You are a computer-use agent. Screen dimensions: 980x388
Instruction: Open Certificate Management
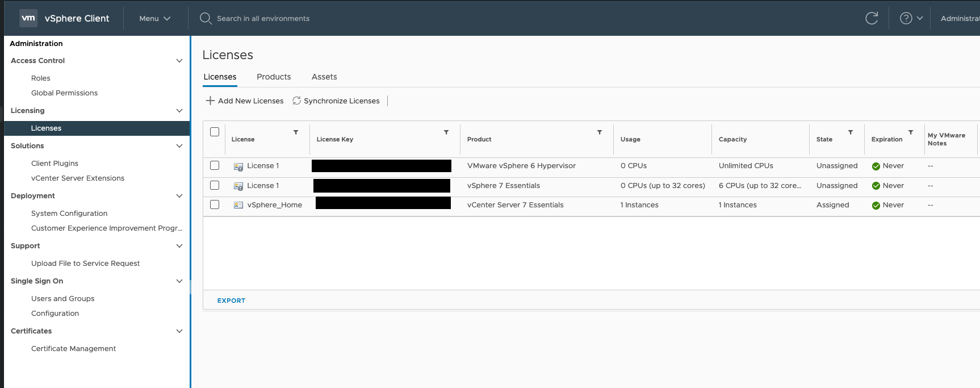coord(73,349)
